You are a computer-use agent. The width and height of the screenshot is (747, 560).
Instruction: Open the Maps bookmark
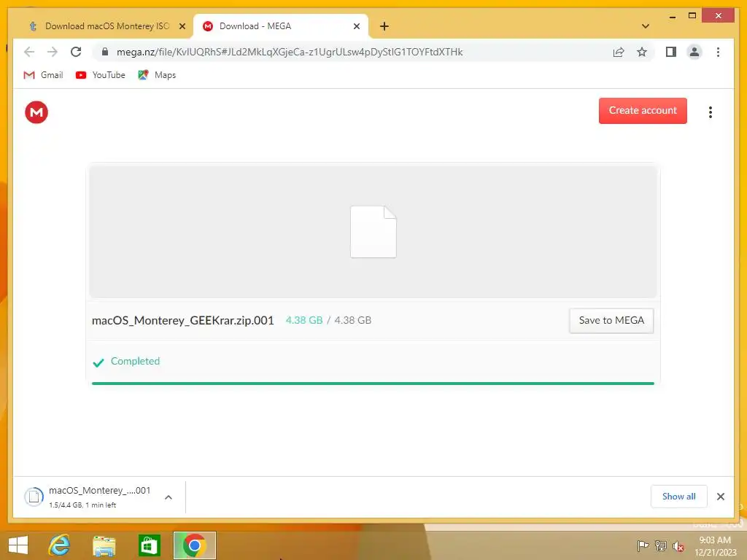coord(157,75)
